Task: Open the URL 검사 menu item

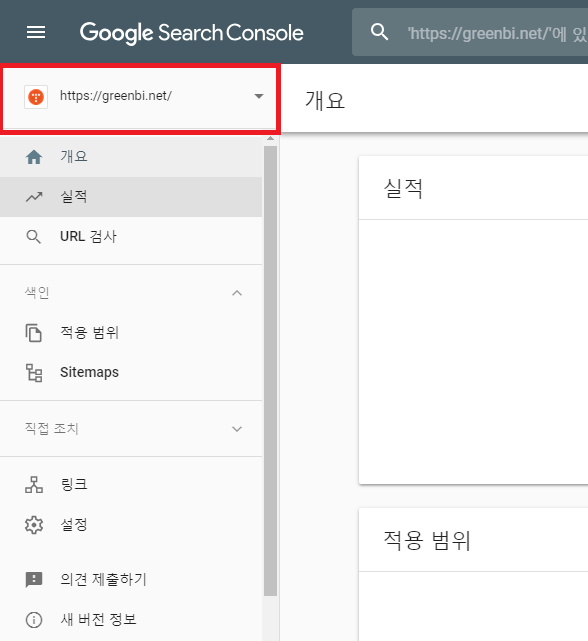Action: tap(131, 237)
